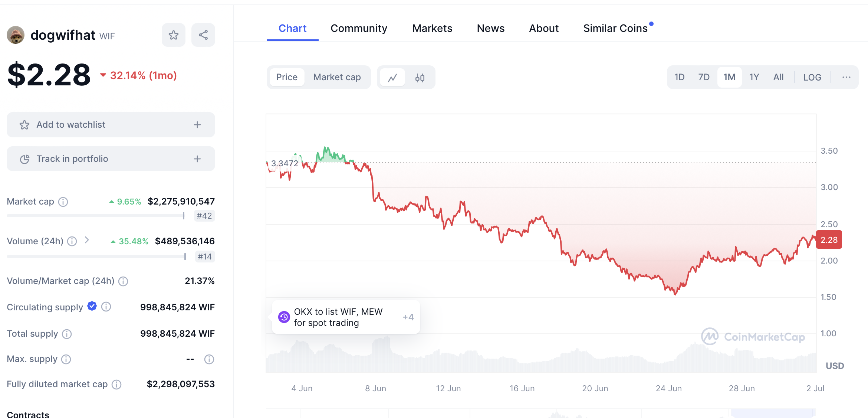Click the star favorite icon beside dogwifhat
This screenshot has height=418, width=868.
[x=173, y=35]
